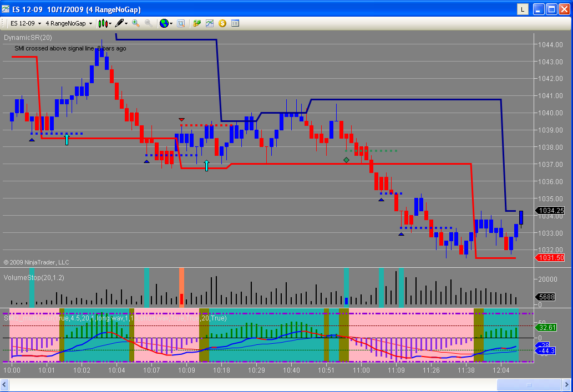573x392 pixels.
Task: Click the gold dollar coin icon
Action: [x=222, y=23]
